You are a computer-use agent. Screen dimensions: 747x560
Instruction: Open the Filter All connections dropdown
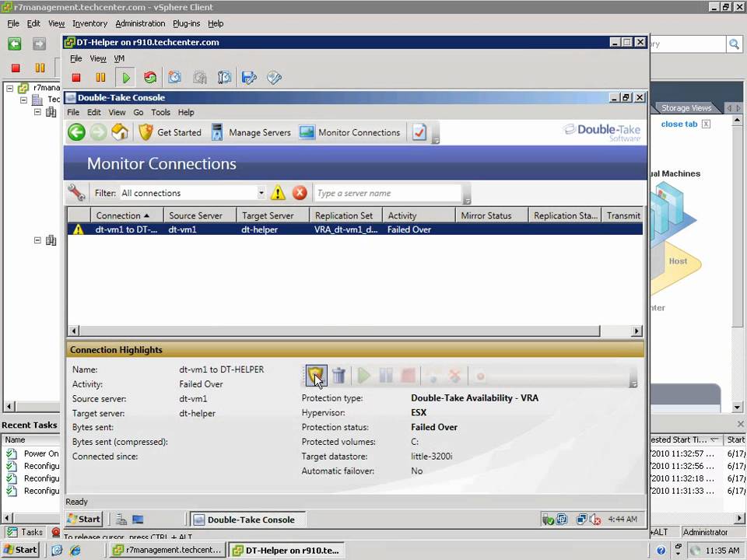point(261,193)
